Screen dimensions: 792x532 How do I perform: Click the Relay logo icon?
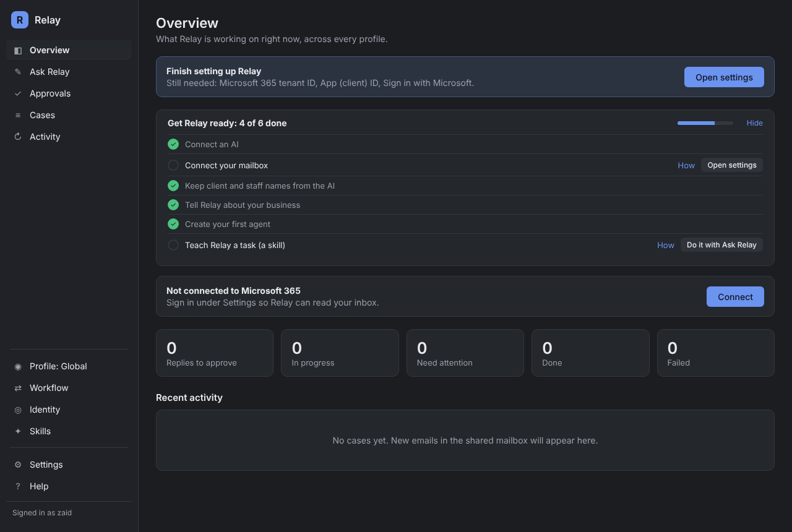[x=20, y=20]
